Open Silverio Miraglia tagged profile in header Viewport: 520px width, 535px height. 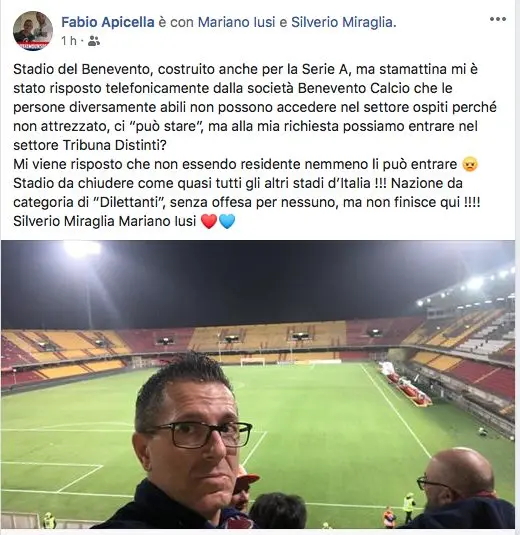[344, 22]
